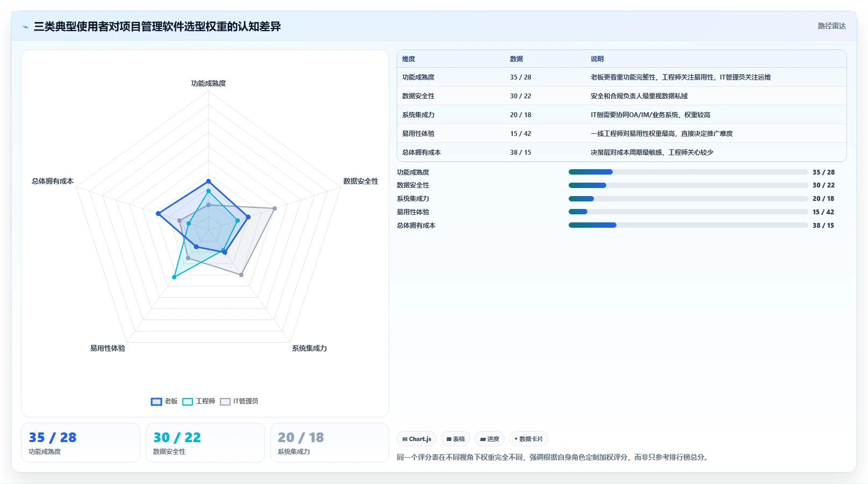868x484 pixels.
Task: Click IT管理员's gray point on the 系统集成力 axis
Action: tap(241, 275)
